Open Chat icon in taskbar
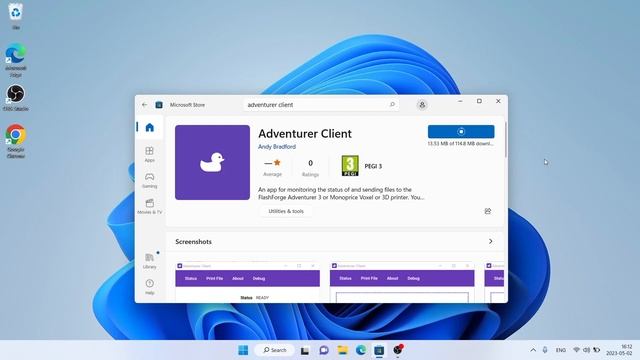 [324, 350]
